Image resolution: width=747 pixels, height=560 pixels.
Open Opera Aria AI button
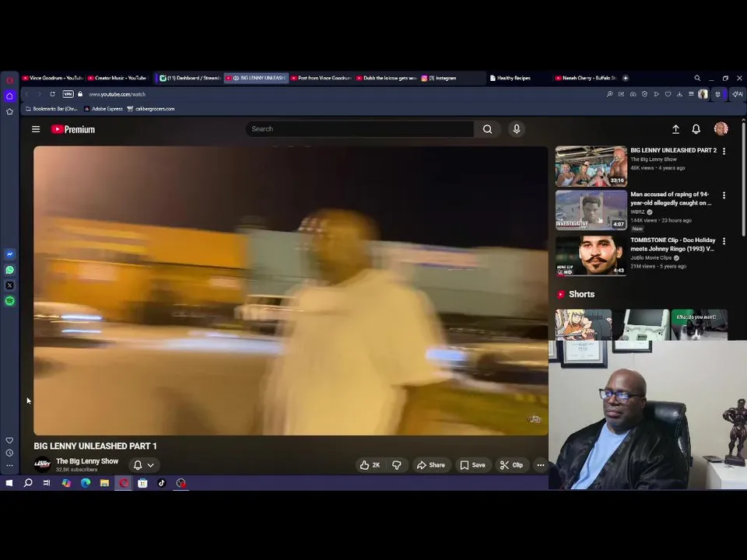coord(737,94)
